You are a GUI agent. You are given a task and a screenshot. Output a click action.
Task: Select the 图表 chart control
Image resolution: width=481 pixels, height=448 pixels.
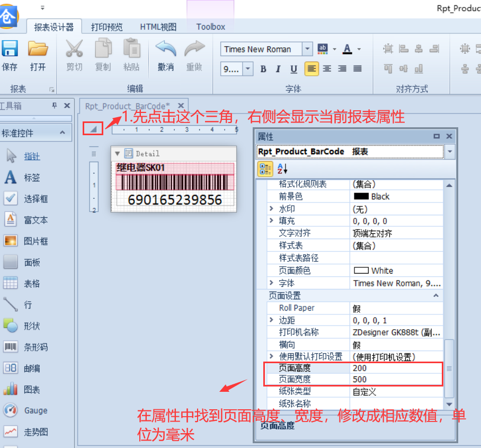(x=32, y=390)
